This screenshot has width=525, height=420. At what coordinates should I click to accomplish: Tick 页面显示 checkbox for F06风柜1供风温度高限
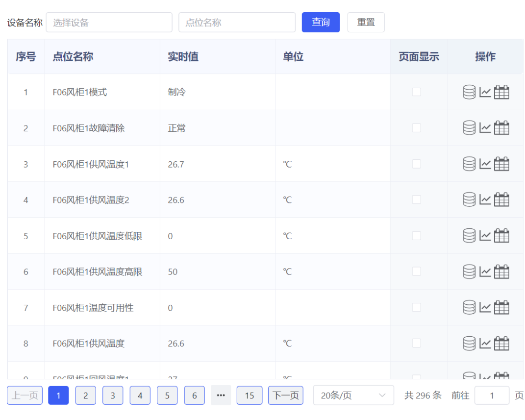pyautogui.click(x=416, y=272)
